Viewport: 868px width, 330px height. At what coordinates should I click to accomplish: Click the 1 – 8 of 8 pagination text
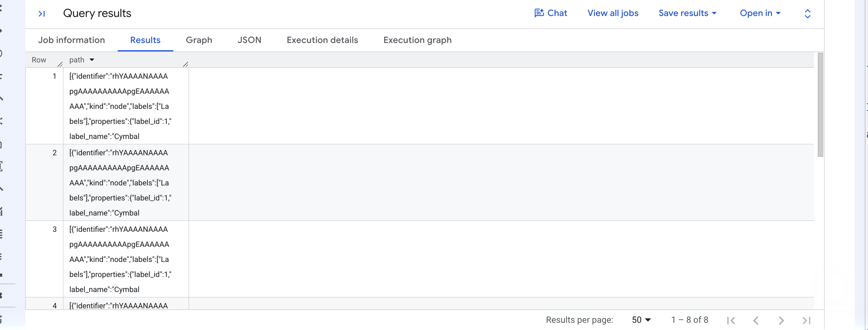[x=689, y=320]
